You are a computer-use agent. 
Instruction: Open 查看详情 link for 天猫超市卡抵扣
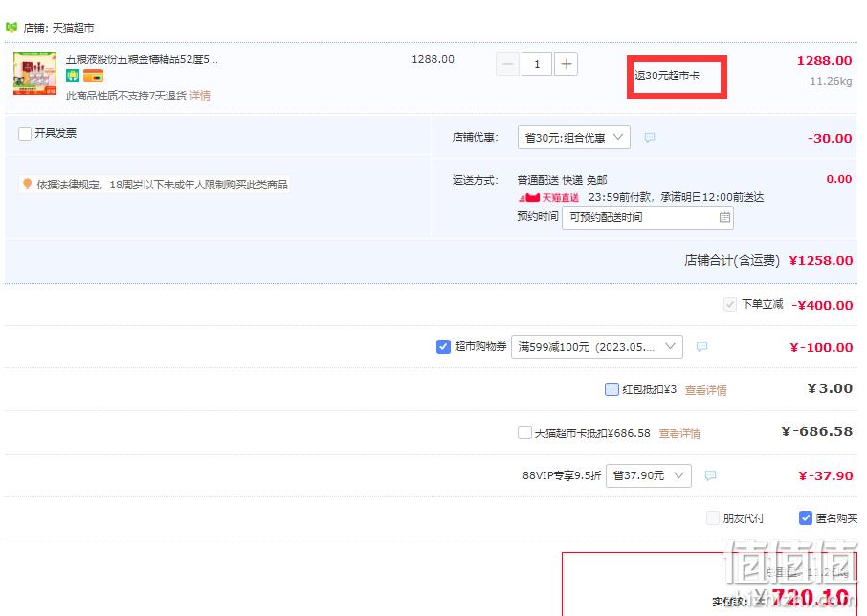[x=679, y=433]
